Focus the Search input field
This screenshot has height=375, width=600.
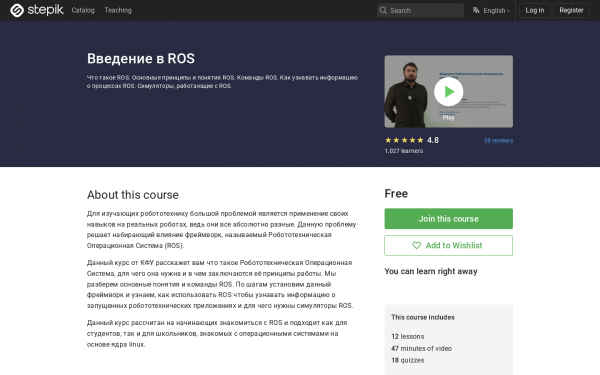[420, 10]
